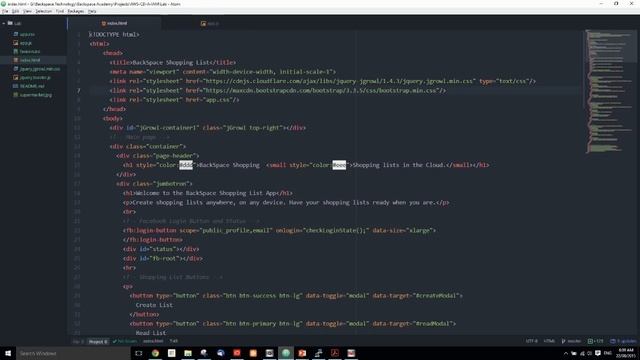
Task: Click the Search Windows box
Action: point(73,353)
